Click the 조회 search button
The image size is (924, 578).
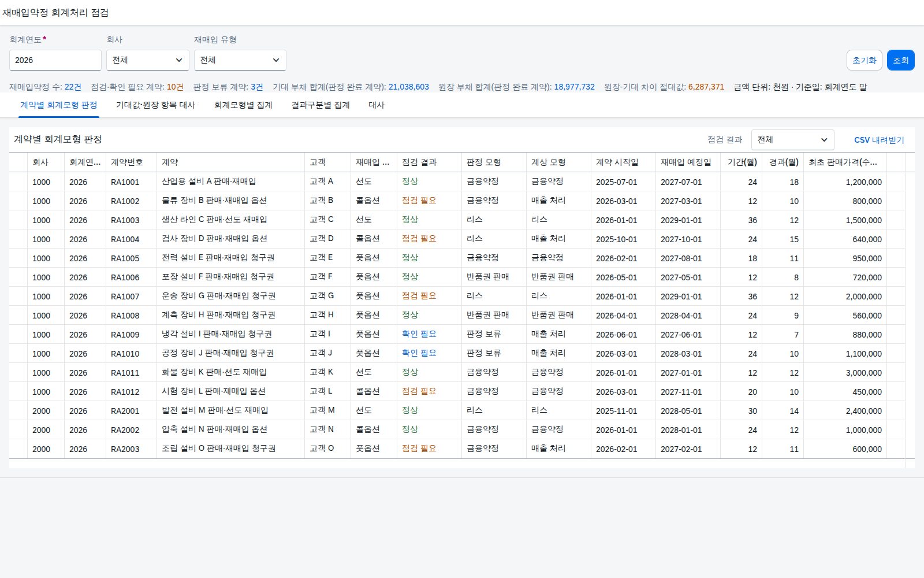901,60
